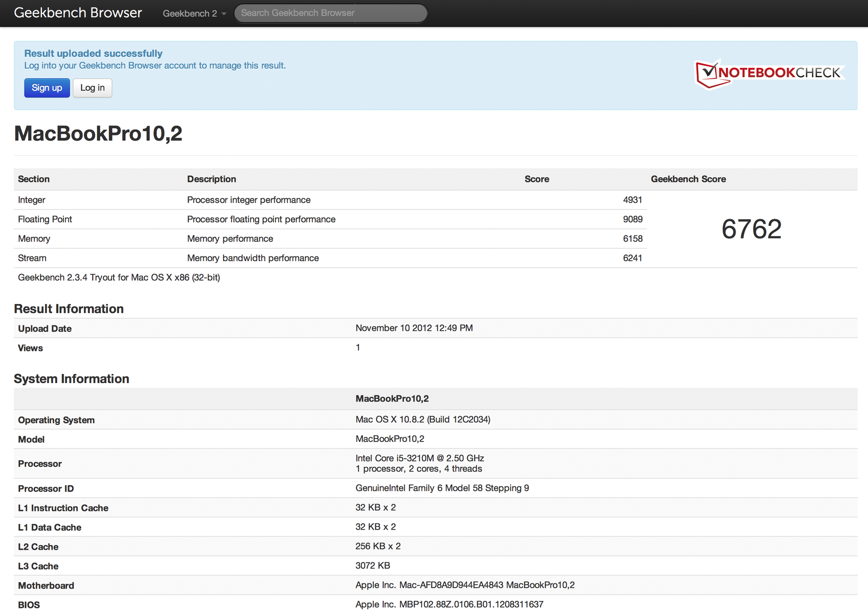Image resolution: width=868 pixels, height=613 pixels.
Task: Click the Views row label
Action: [x=31, y=348]
